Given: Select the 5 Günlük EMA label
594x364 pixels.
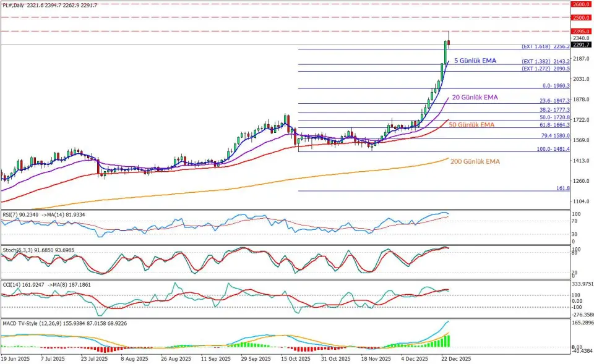Looking at the screenshot, I should (x=475, y=61).
